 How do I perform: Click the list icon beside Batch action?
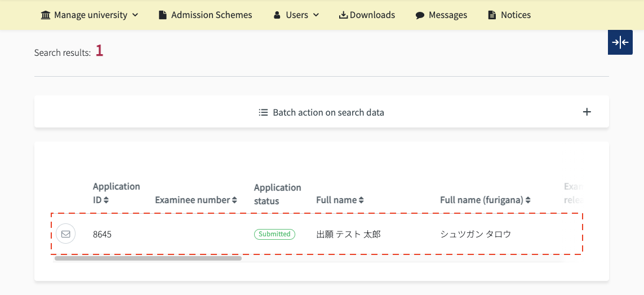click(x=263, y=112)
